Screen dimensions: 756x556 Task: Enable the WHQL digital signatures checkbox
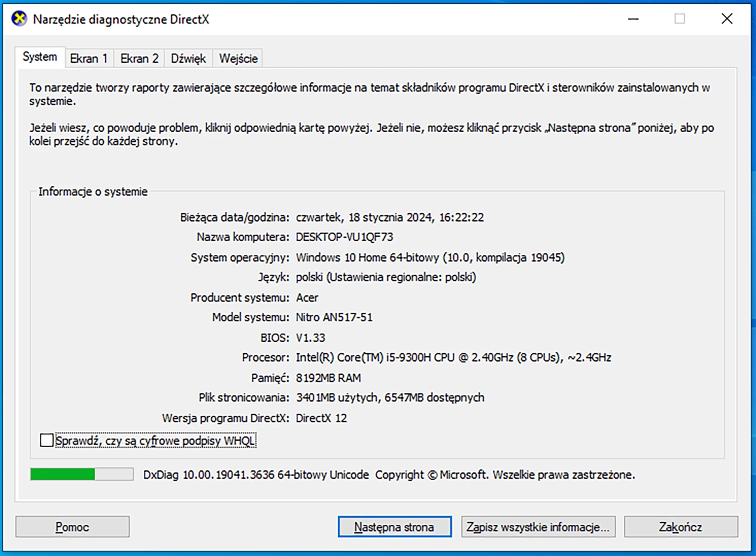point(47,440)
